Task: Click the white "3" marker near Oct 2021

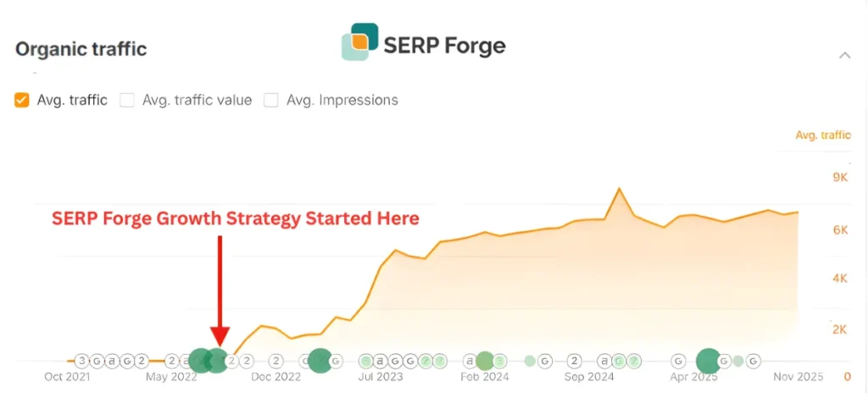Action: 81,361
